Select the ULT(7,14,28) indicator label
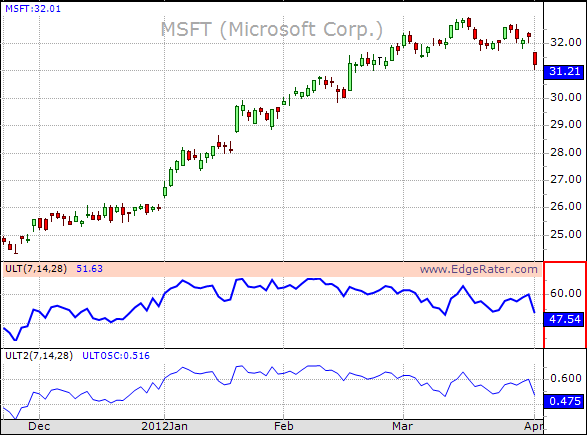 coord(36,268)
